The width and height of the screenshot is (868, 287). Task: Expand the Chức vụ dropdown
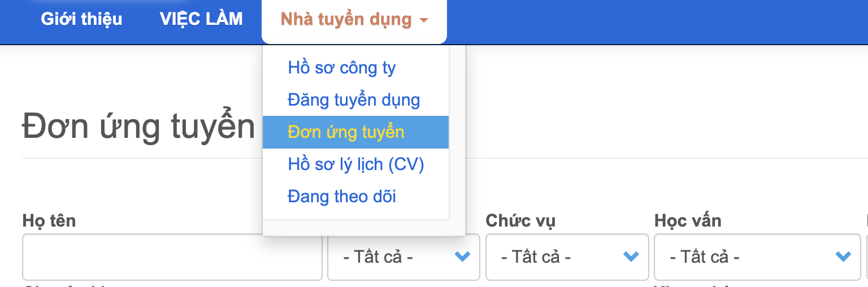(x=567, y=257)
